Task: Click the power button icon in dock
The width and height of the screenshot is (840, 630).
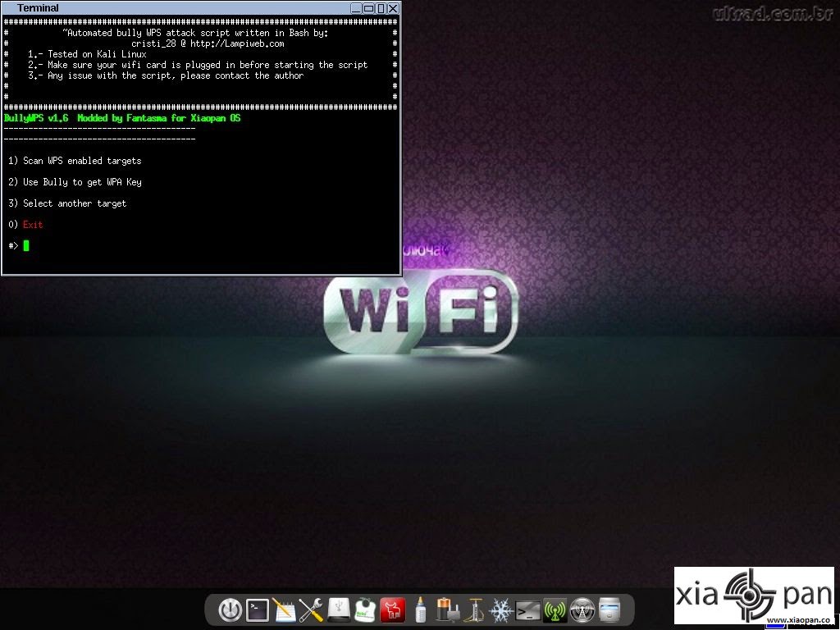Action: (x=231, y=610)
